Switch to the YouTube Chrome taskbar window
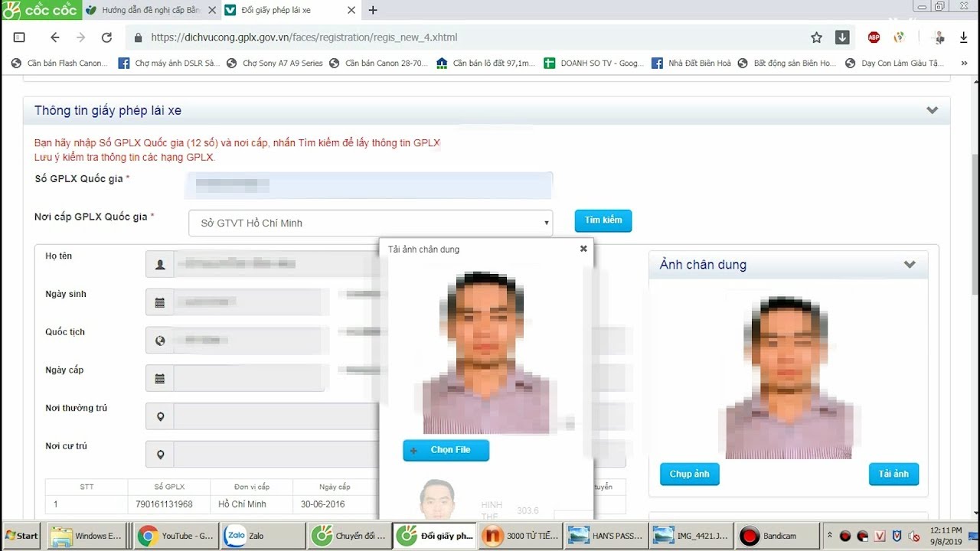 [x=176, y=536]
